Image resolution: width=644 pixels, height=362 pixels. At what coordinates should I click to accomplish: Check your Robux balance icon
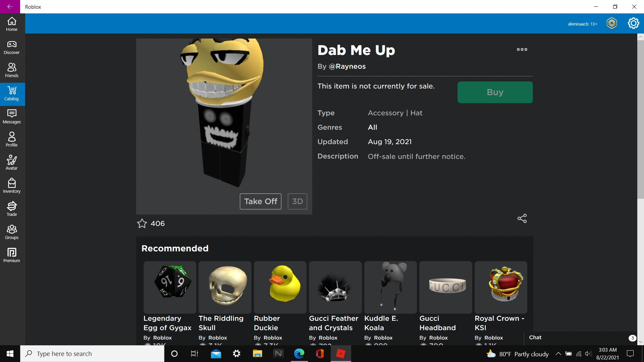coord(611,23)
